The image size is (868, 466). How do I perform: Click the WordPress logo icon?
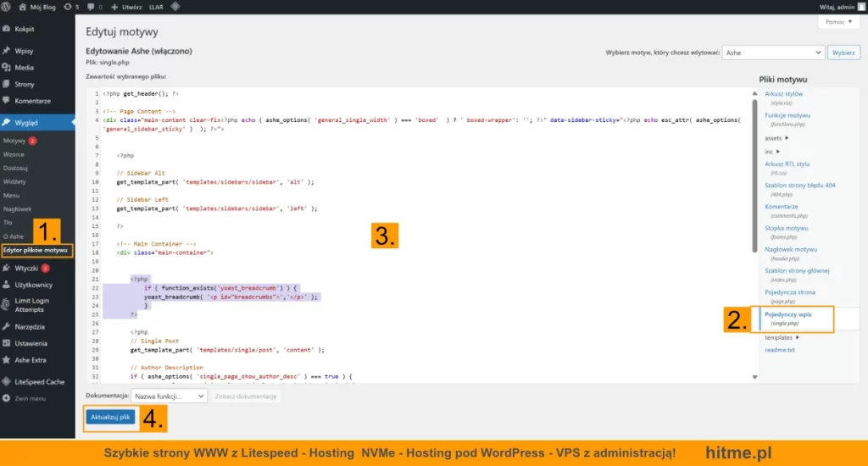[8, 6]
